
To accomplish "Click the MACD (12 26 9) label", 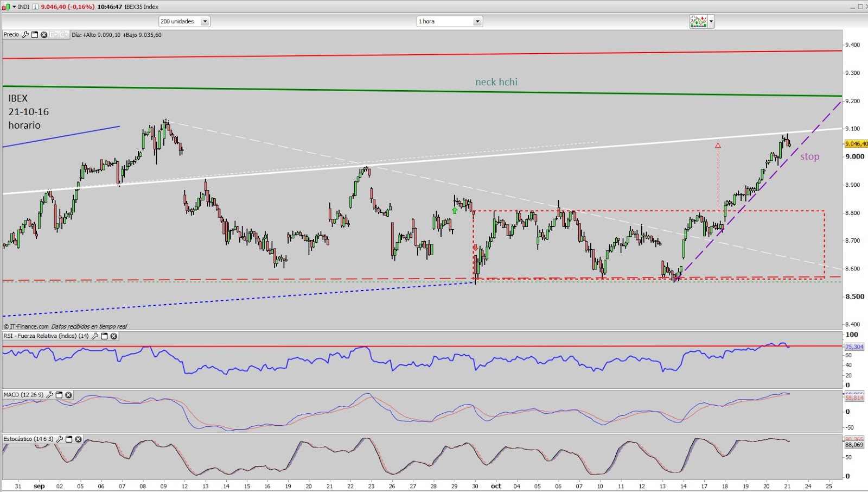I will pos(23,395).
